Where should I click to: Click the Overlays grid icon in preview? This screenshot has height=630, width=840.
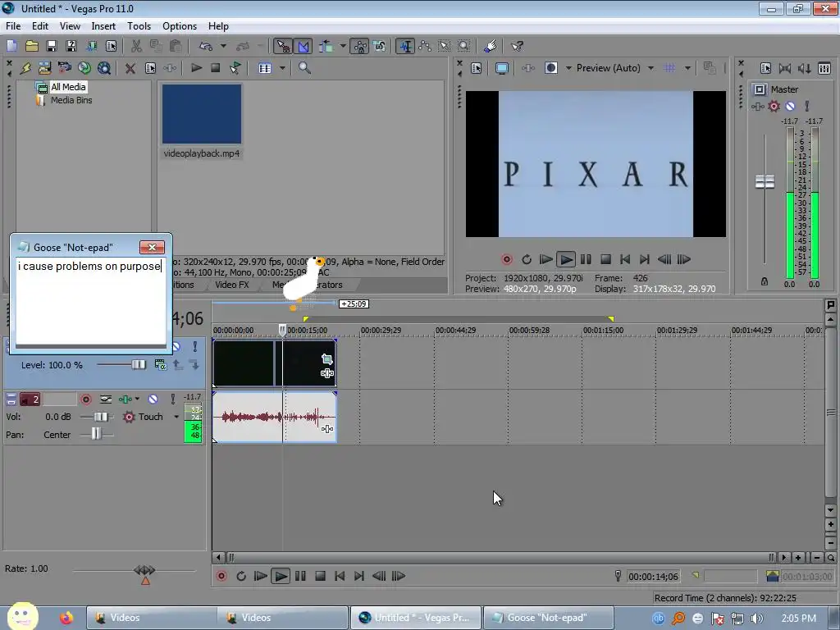pos(669,68)
